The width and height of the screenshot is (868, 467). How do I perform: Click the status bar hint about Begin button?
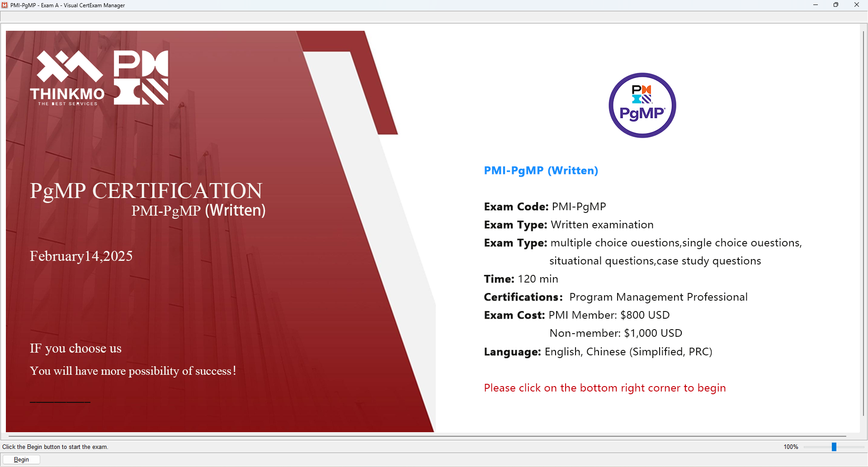(x=55, y=447)
